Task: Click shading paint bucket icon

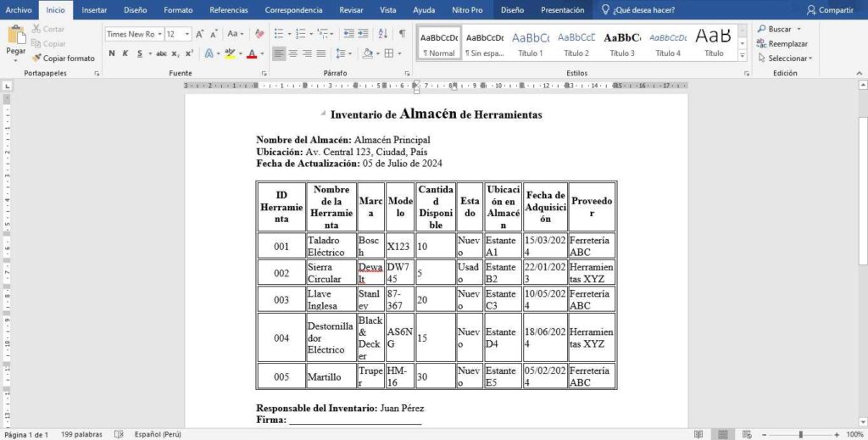Action: click(x=367, y=53)
